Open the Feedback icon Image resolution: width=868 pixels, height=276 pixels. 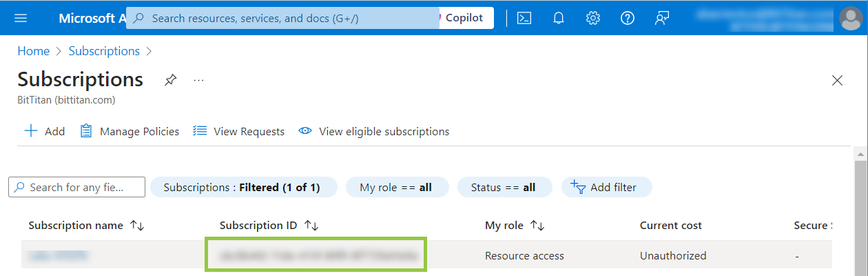[661, 18]
